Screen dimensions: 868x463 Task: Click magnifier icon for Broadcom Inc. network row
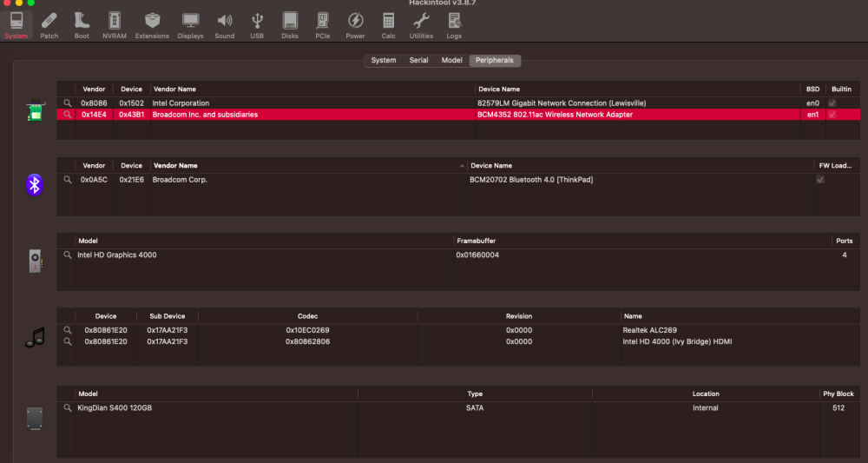pos(68,115)
